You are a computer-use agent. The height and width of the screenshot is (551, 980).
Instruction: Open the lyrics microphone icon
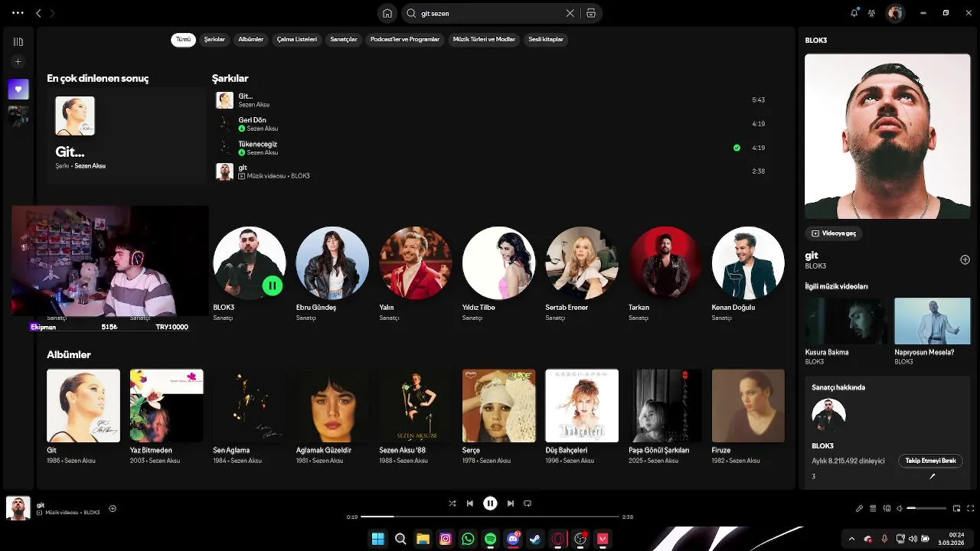click(859, 508)
